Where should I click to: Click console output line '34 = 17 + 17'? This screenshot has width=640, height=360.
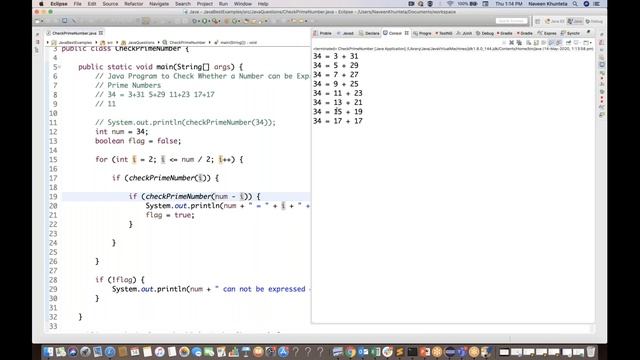[x=338, y=121]
